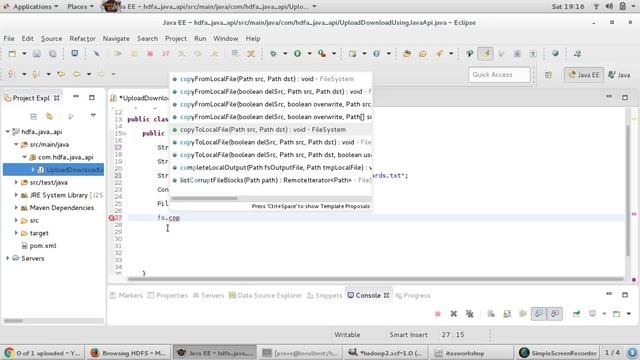Open the Navigate menu
The width and height of the screenshot is (640, 360).
pyautogui.click(x=116, y=38)
